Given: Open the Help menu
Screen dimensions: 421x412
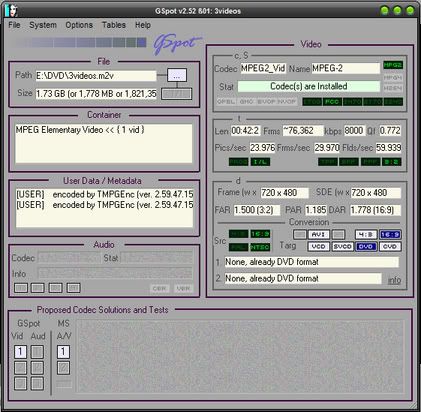Looking at the screenshot, I should coord(143,25).
